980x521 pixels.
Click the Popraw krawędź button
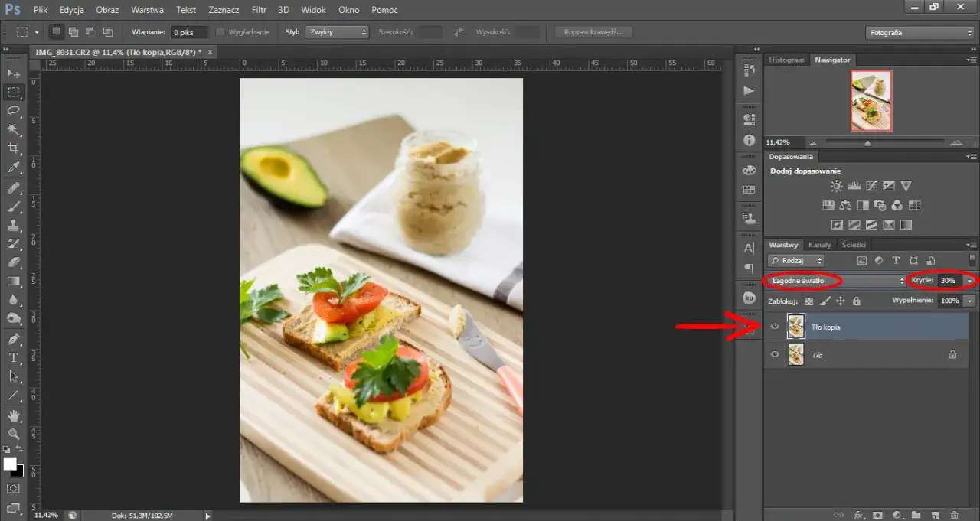point(593,31)
